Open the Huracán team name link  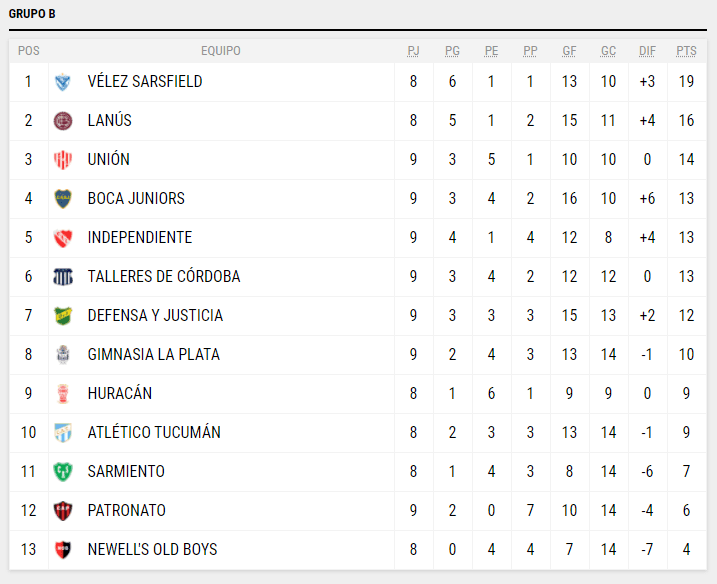pyautogui.click(x=120, y=394)
